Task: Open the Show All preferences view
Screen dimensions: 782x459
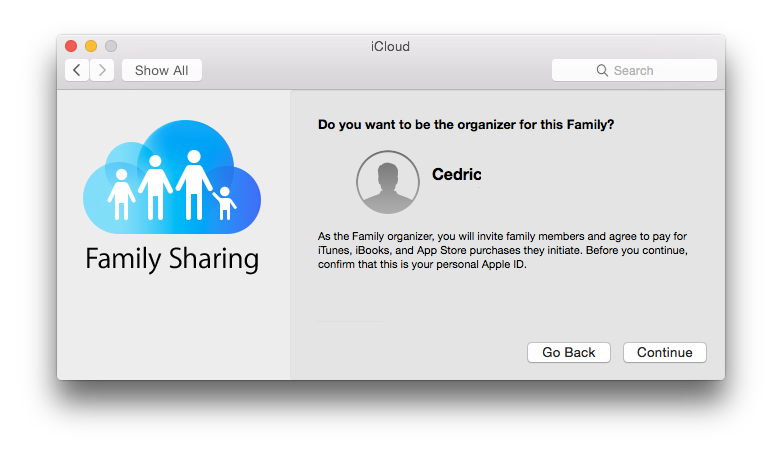Action: point(162,70)
